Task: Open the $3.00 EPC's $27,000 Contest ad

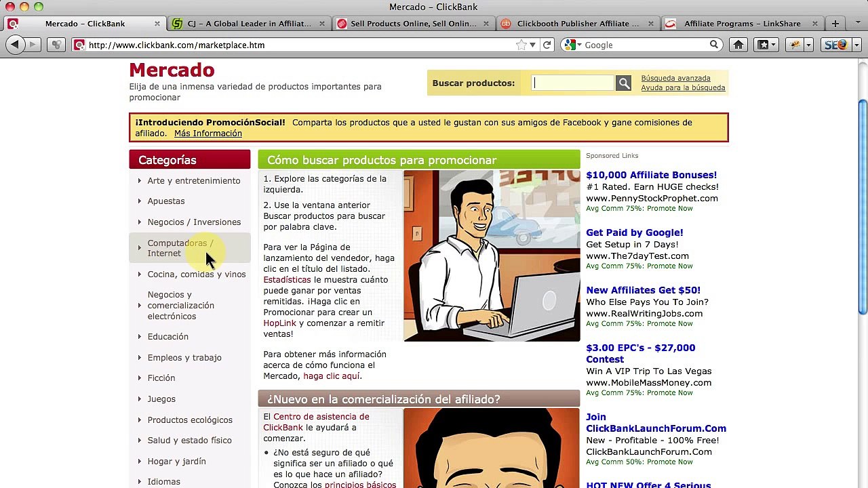Action: point(640,353)
